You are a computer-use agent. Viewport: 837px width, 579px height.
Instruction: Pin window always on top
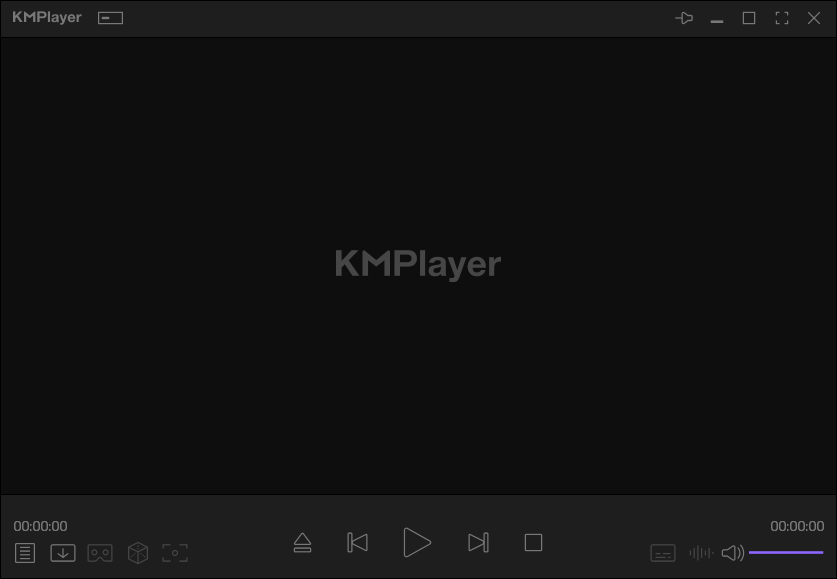point(684,18)
